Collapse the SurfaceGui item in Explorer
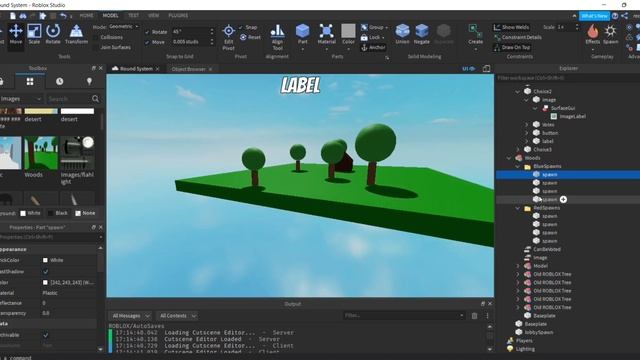 click(x=535, y=108)
